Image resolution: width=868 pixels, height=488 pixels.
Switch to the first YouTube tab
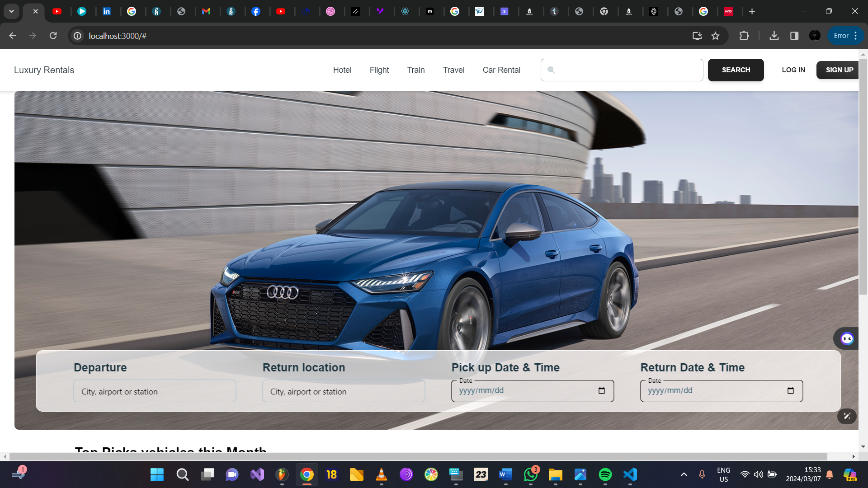point(57,11)
